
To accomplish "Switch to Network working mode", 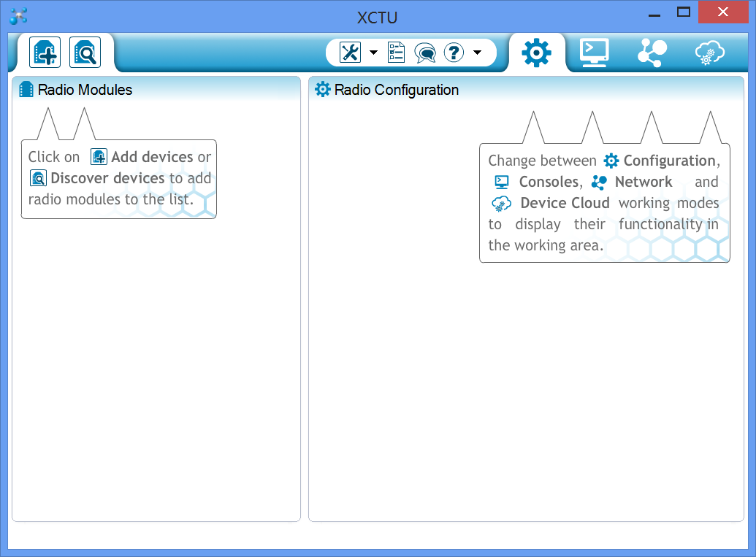I will point(652,53).
